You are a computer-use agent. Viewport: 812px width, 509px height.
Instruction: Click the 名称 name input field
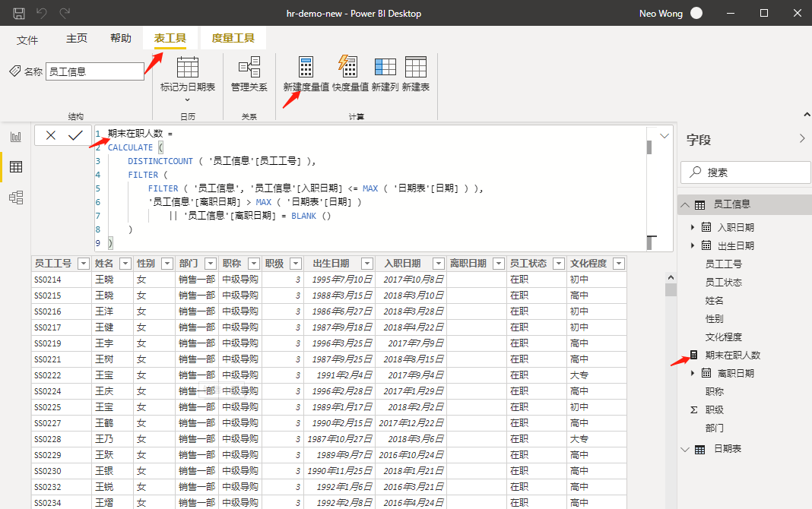tap(94, 71)
